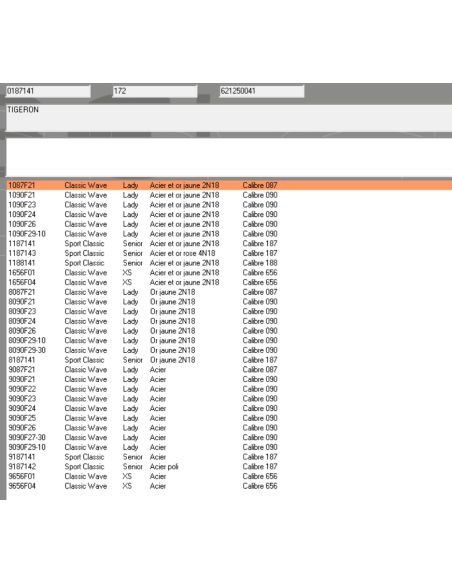Click Calibre 087 in the highlighted row

pos(260,185)
